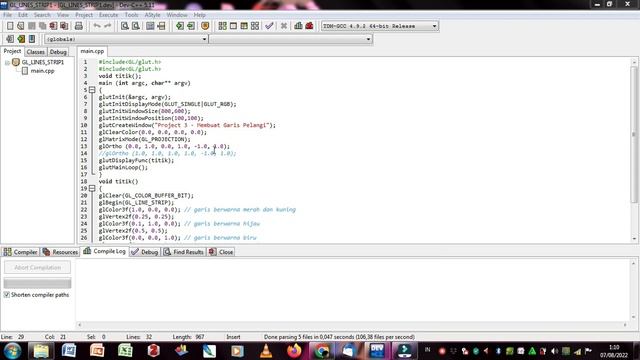Switch to the Compiler bottom tab
Image resolution: width=640 pixels, height=360 pixels.
20,252
